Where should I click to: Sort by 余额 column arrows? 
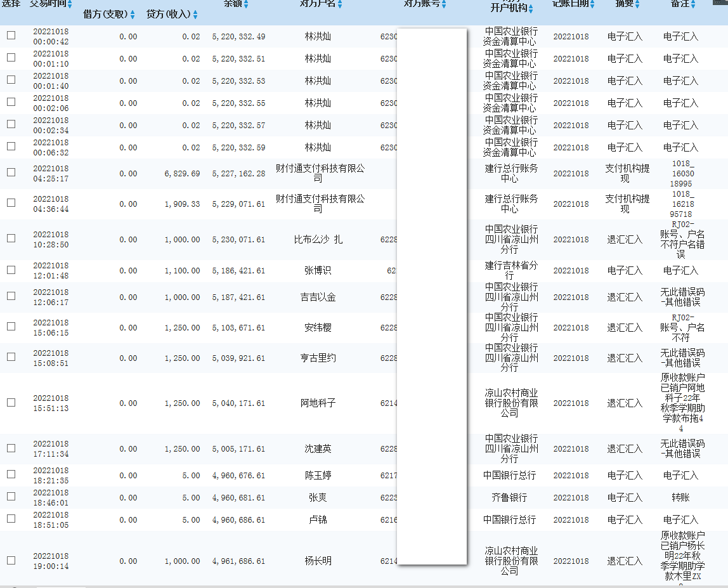coord(246,4)
